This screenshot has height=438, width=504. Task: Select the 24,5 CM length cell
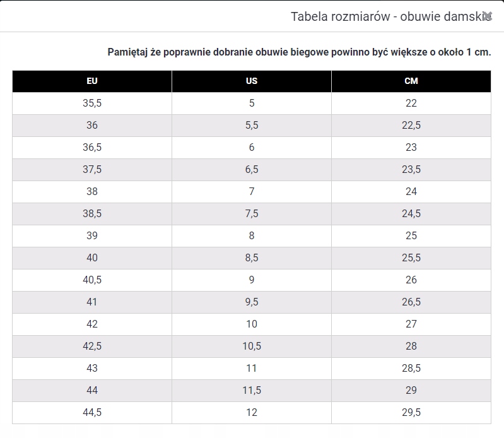click(411, 214)
